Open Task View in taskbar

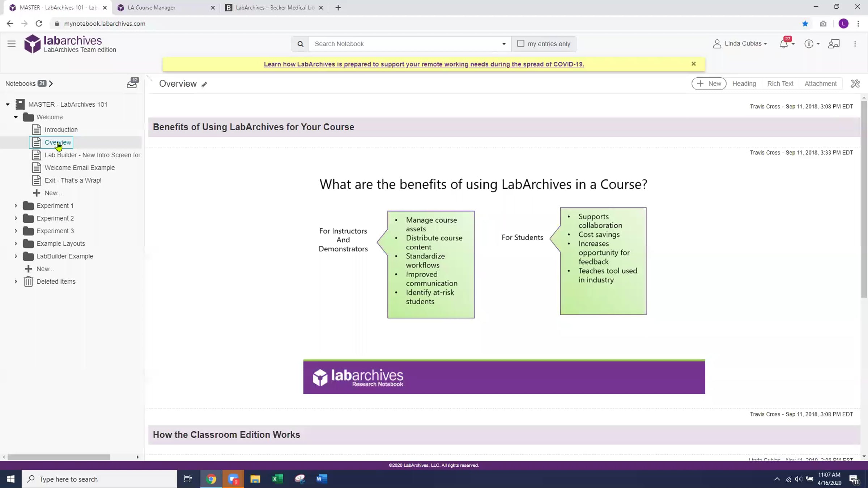coord(188,479)
